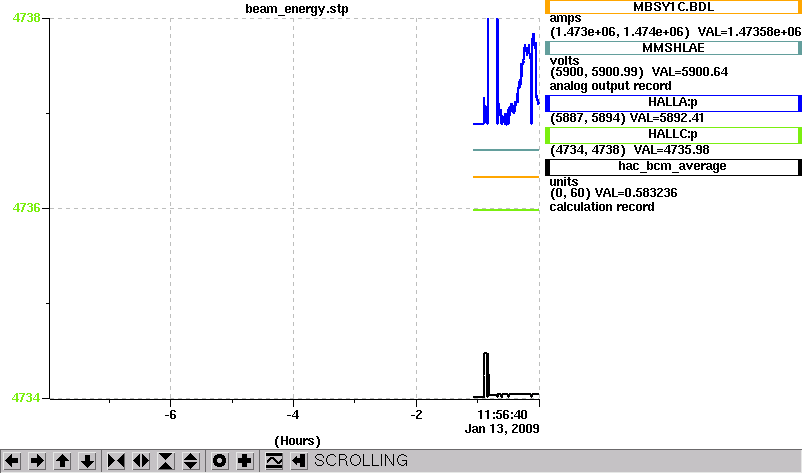Select the HALLC:p curve legend
The width and height of the screenshot is (802, 473).
click(673, 134)
